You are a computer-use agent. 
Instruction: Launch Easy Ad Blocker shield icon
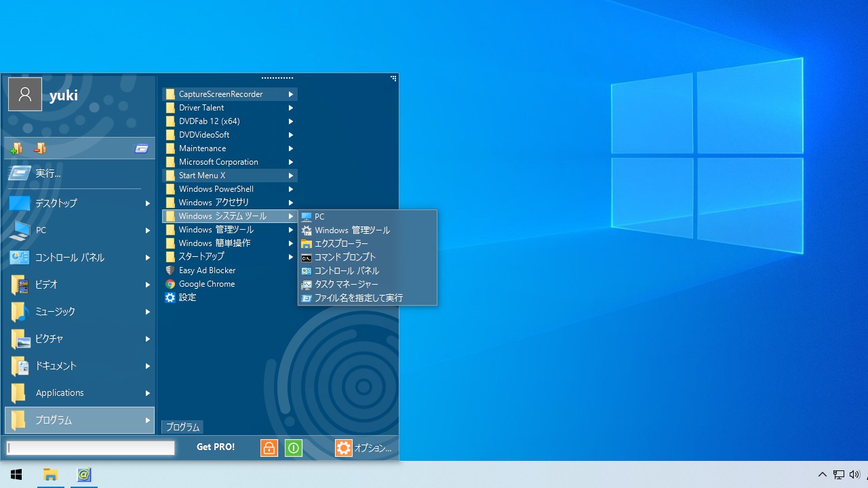pos(170,270)
